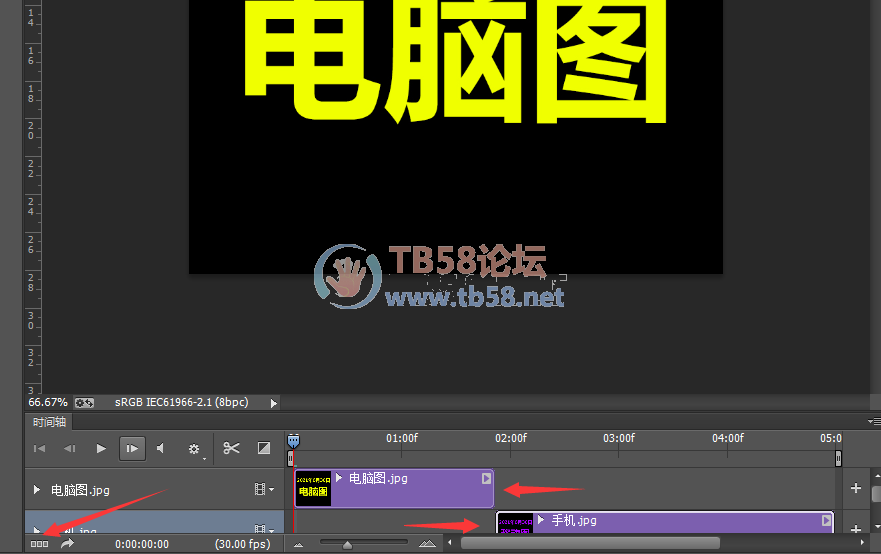
Task: Step forward to the next frame
Action: point(131,448)
